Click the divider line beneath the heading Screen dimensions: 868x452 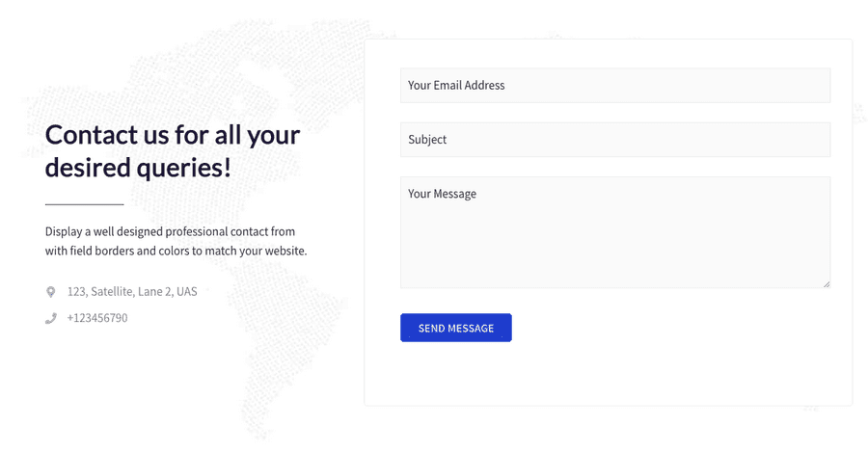coord(84,204)
